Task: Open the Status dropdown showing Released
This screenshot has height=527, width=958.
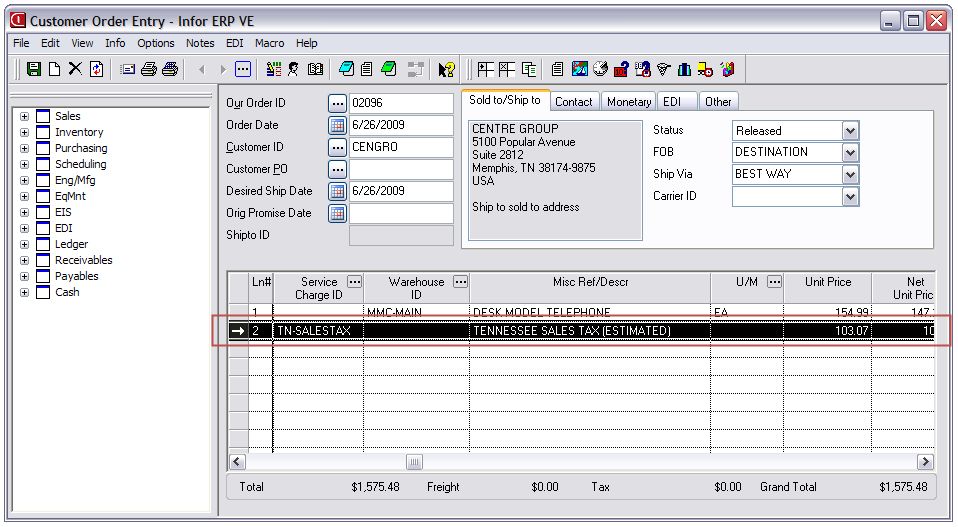Action: (x=850, y=130)
